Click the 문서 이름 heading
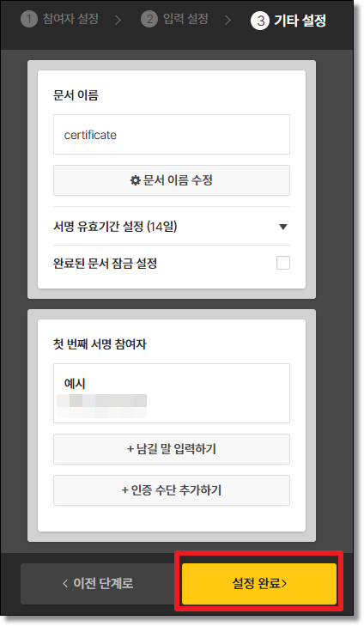364x626 pixels. pos(76,95)
